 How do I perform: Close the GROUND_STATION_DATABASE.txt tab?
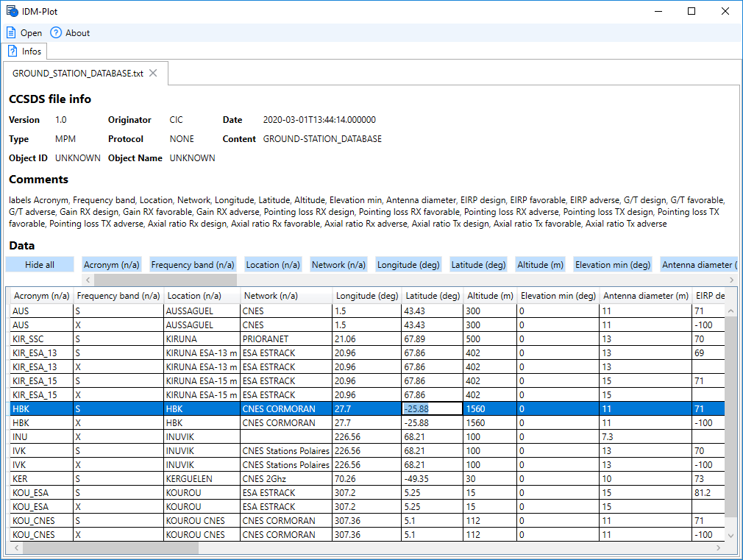click(153, 74)
